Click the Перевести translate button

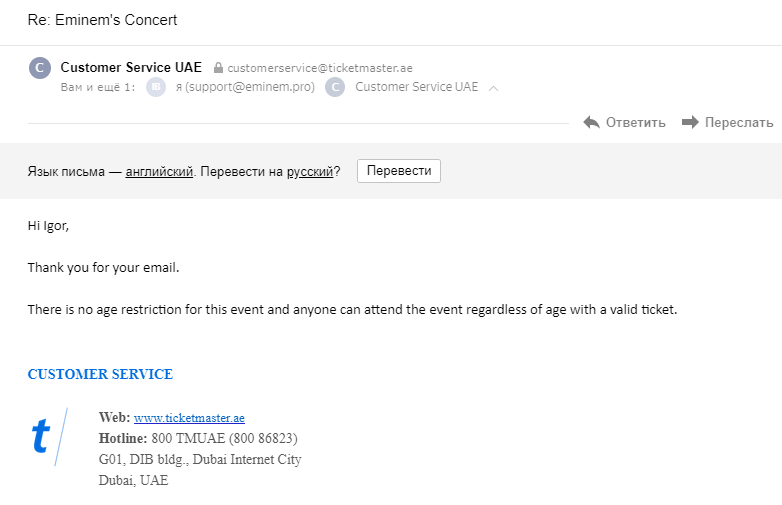click(x=399, y=171)
